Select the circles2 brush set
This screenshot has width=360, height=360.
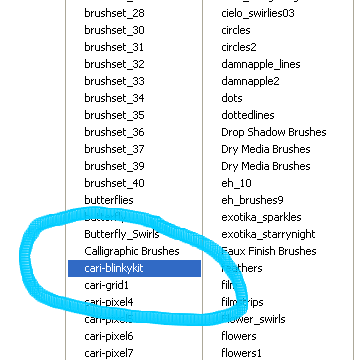click(x=239, y=47)
